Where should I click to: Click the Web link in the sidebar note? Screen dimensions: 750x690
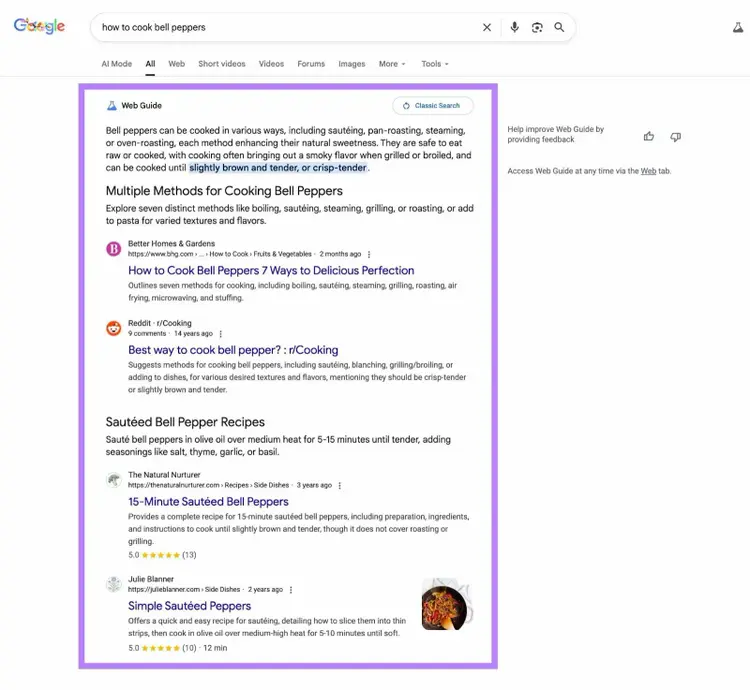pos(648,171)
